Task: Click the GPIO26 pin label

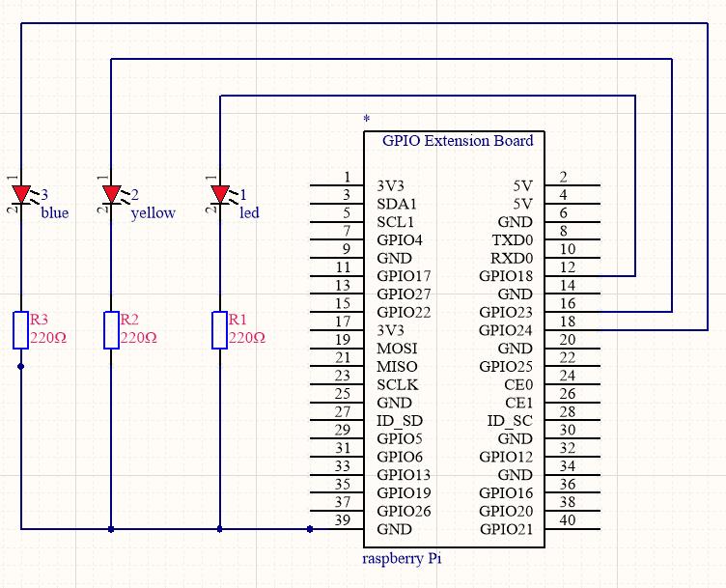Action: coord(404,512)
